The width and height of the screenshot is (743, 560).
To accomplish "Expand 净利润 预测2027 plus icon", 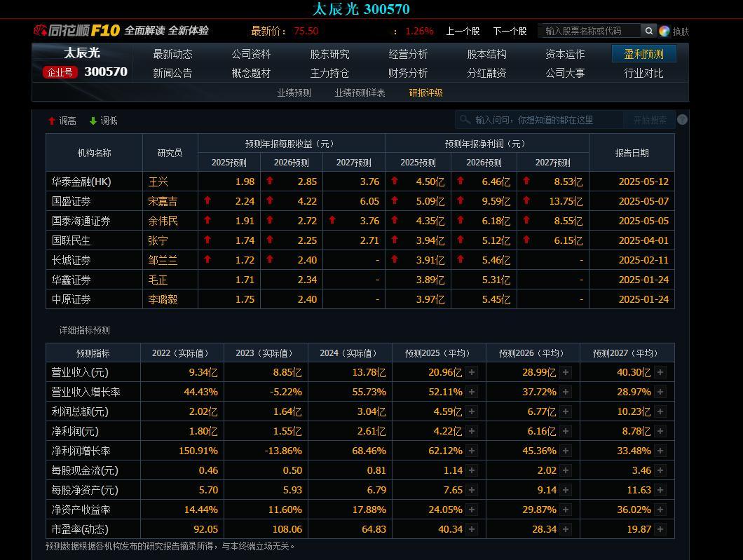I will (660, 431).
